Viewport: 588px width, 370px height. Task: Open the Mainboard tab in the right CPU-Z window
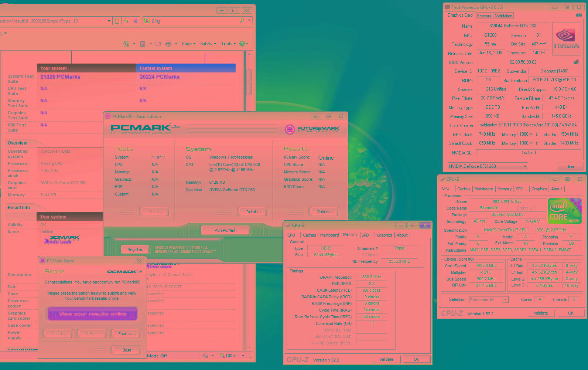click(x=484, y=189)
